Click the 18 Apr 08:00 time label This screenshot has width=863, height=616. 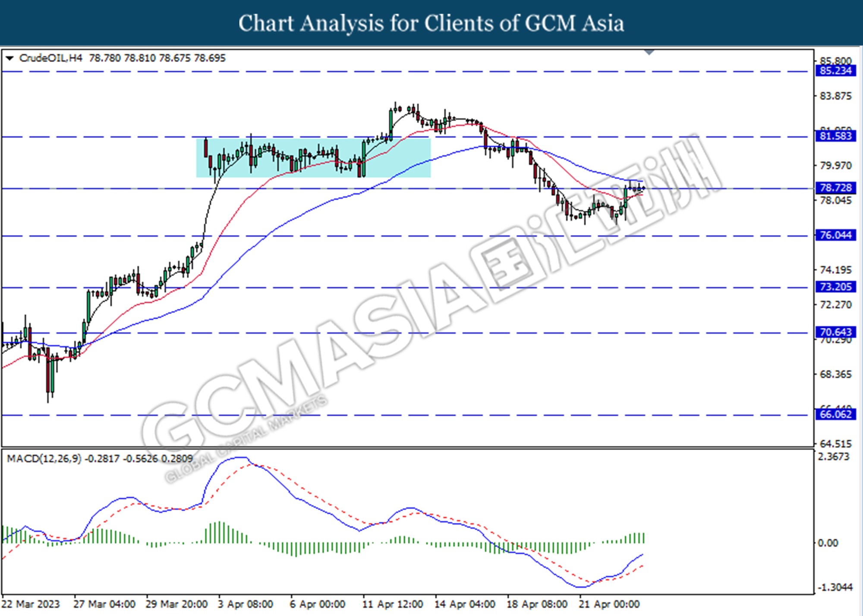537,604
